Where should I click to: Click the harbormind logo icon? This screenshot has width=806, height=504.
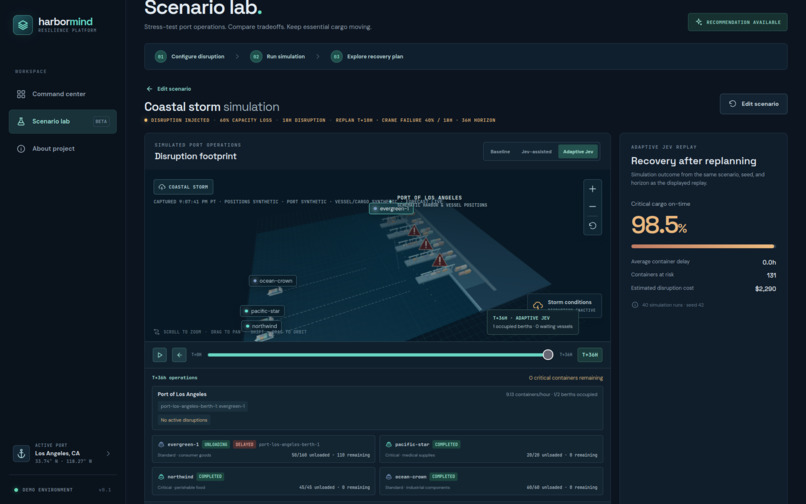pos(23,25)
